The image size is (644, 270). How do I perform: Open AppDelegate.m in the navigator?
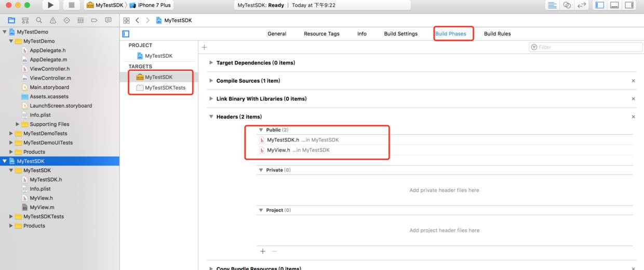point(48,60)
